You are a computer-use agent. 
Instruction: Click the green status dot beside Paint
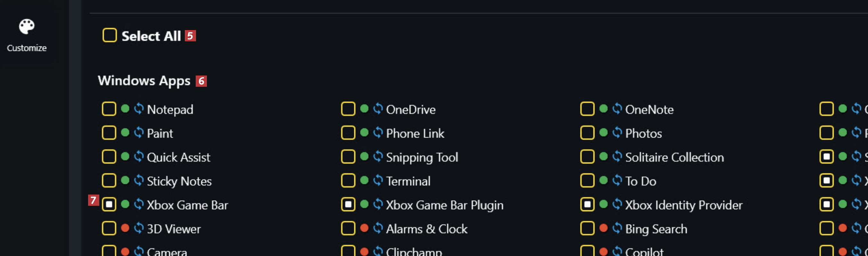click(x=125, y=133)
